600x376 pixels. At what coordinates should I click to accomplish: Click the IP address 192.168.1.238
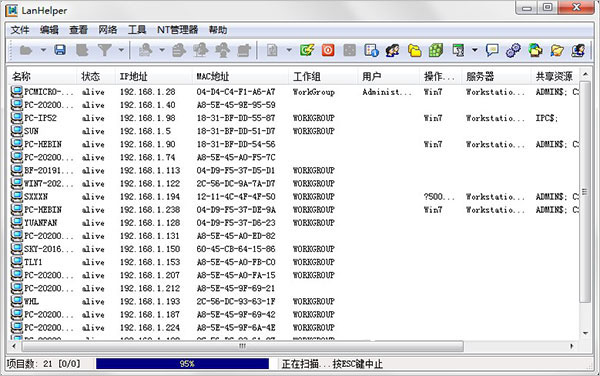point(150,209)
